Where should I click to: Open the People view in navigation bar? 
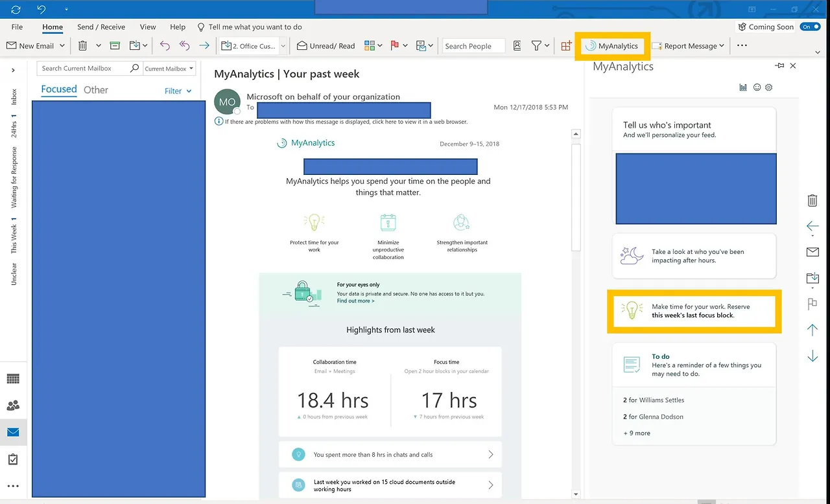tap(13, 406)
